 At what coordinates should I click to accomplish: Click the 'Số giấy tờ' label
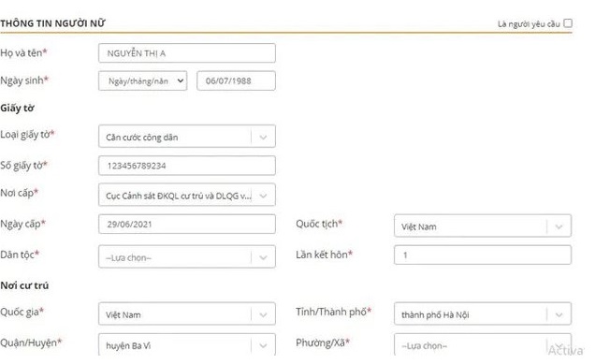(x=23, y=166)
